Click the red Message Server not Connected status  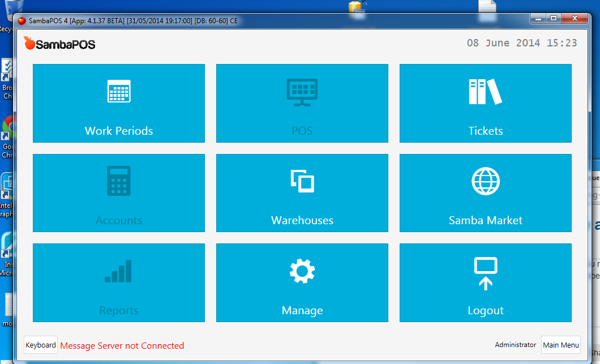tap(122, 346)
